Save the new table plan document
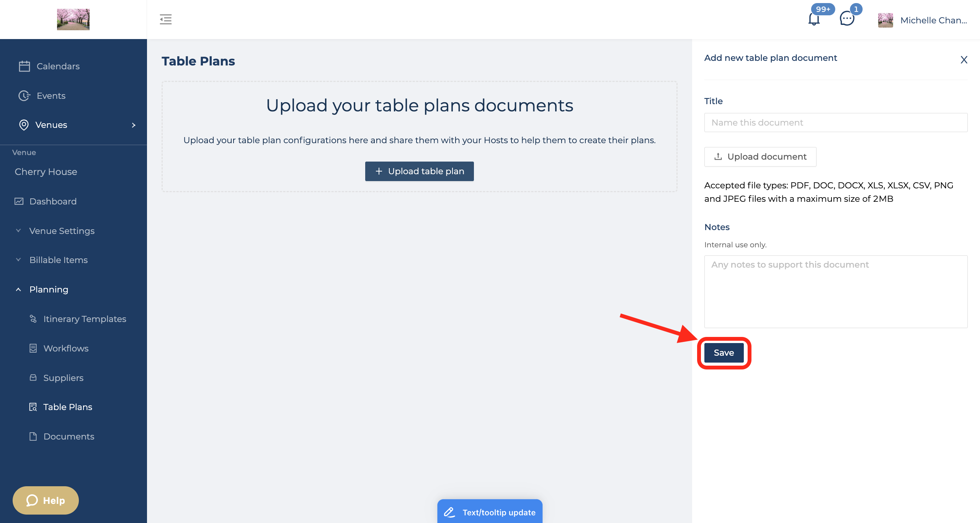The image size is (980, 523). (724, 353)
